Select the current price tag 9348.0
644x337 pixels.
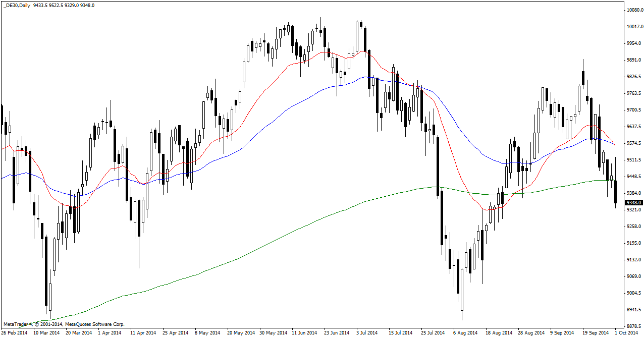633,202
